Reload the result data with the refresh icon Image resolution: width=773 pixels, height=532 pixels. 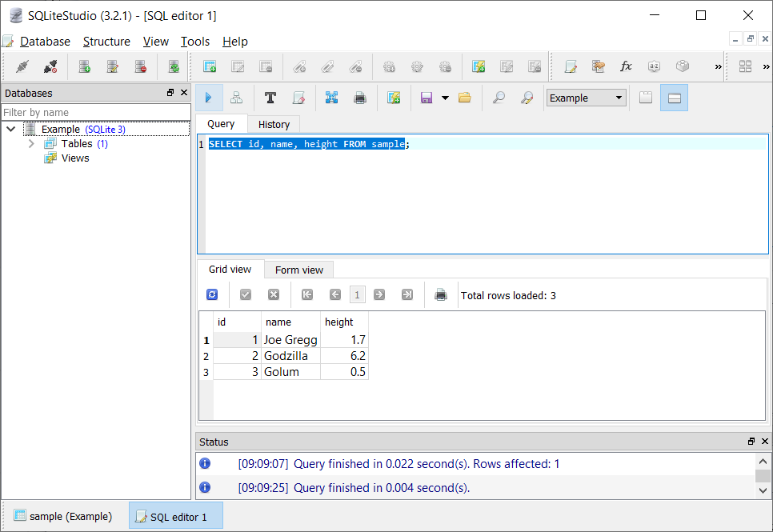click(211, 294)
